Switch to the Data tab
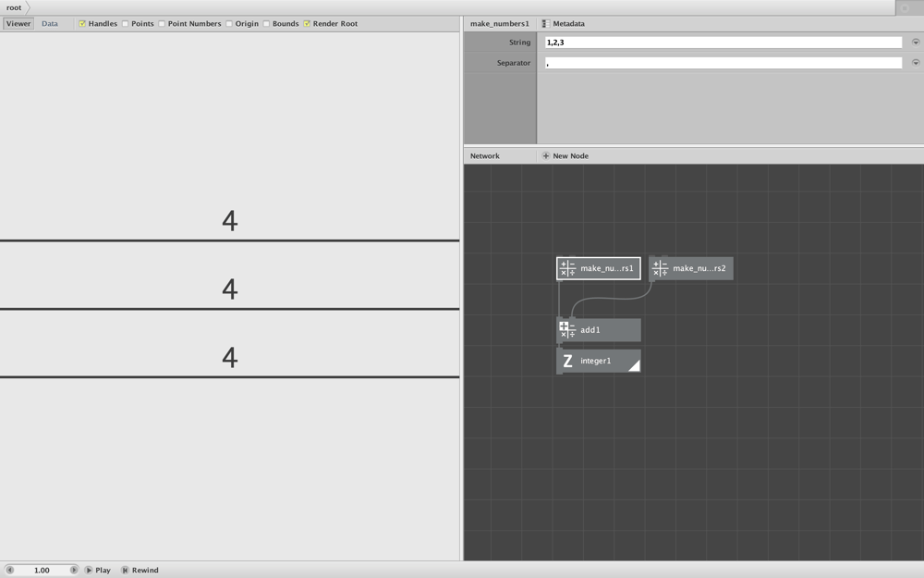 [50, 24]
